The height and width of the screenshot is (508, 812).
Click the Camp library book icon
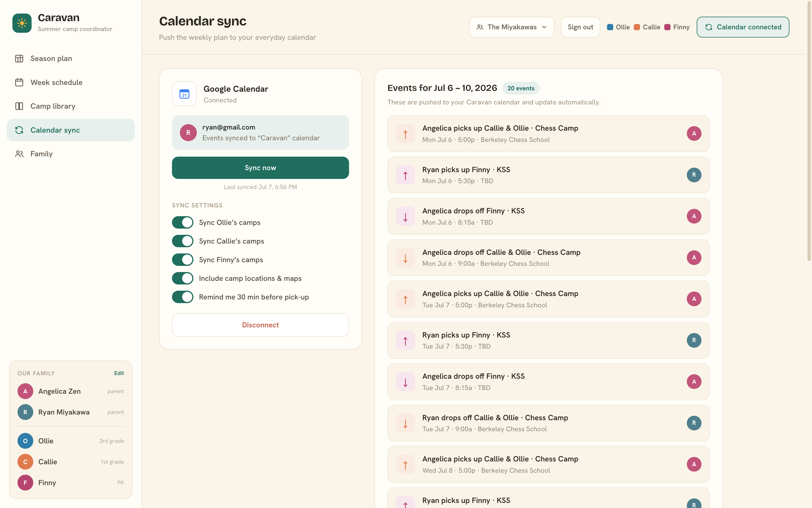coord(19,106)
